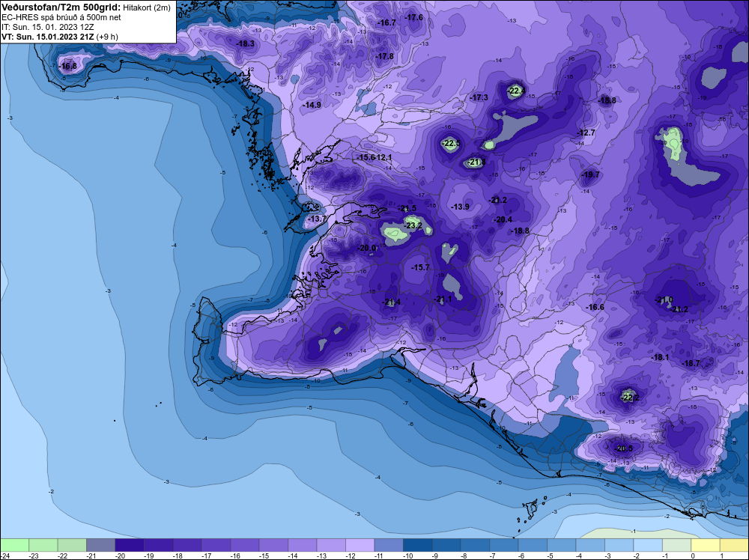
Task: Click the legend scale label -10
Action: tap(407, 556)
